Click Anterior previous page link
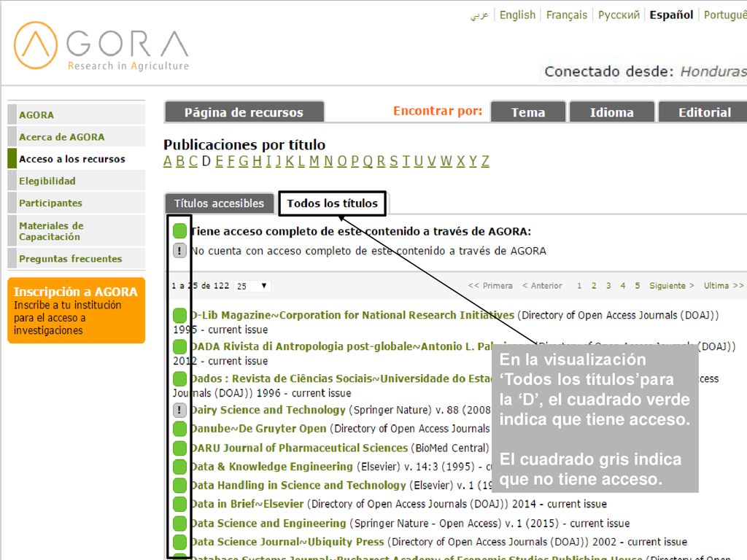 coord(542,286)
